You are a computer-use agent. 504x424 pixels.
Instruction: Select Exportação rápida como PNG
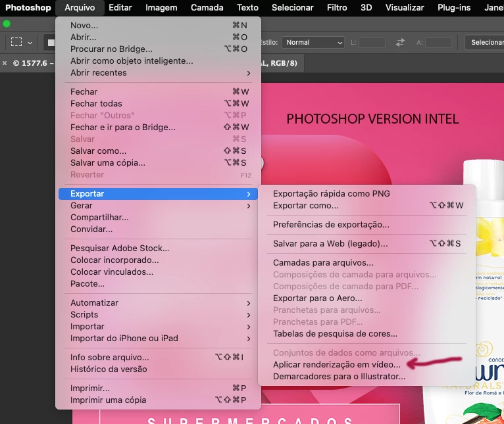(366, 194)
